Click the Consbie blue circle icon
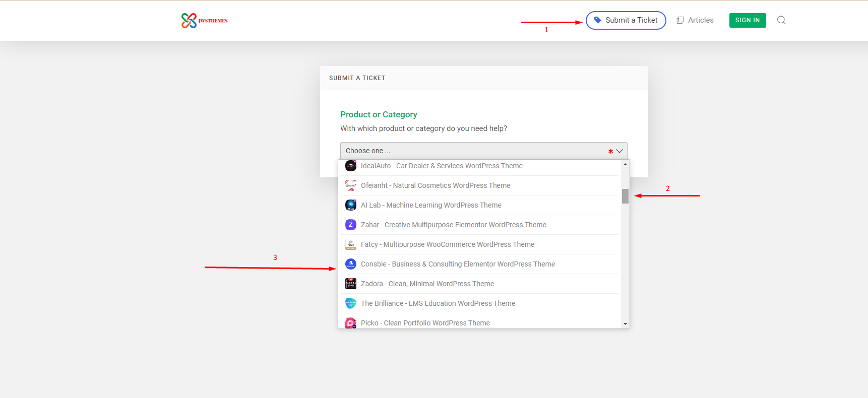The width and height of the screenshot is (868, 398). [351, 264]
